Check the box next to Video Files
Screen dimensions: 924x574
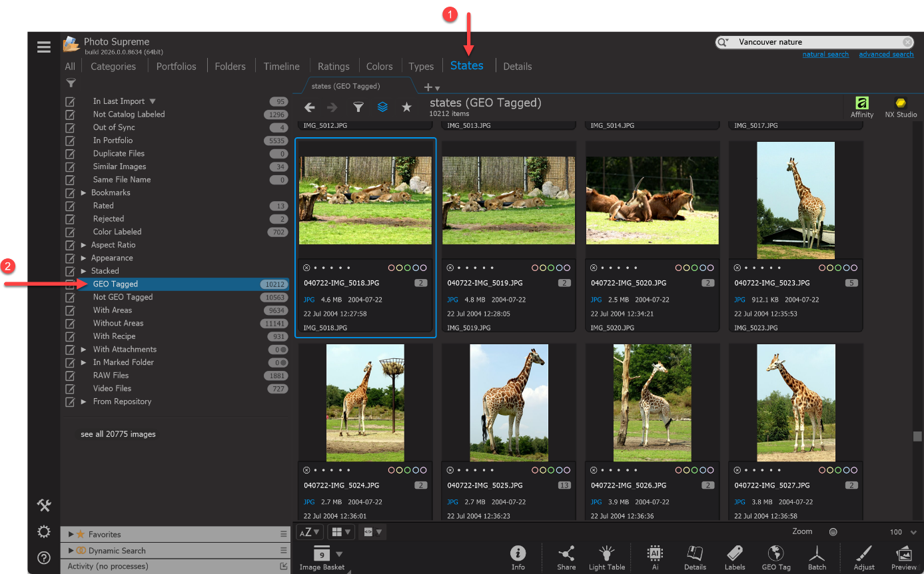(x=70, y=389)
